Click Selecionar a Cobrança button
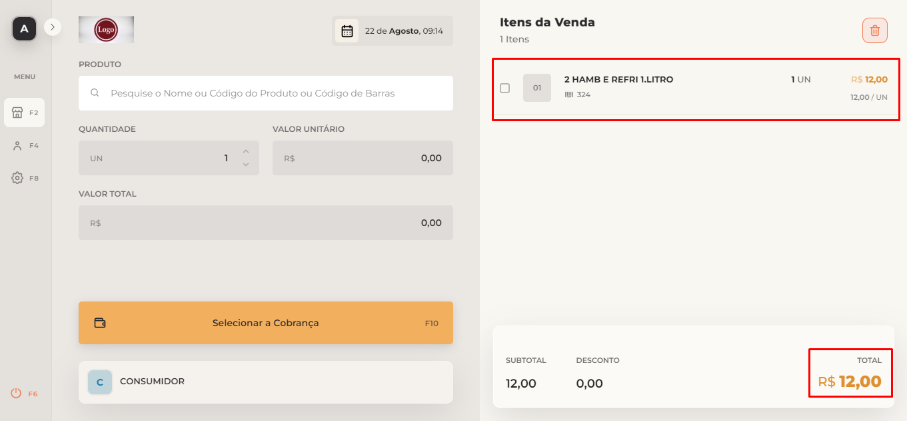908x421 pixels. 266,323
